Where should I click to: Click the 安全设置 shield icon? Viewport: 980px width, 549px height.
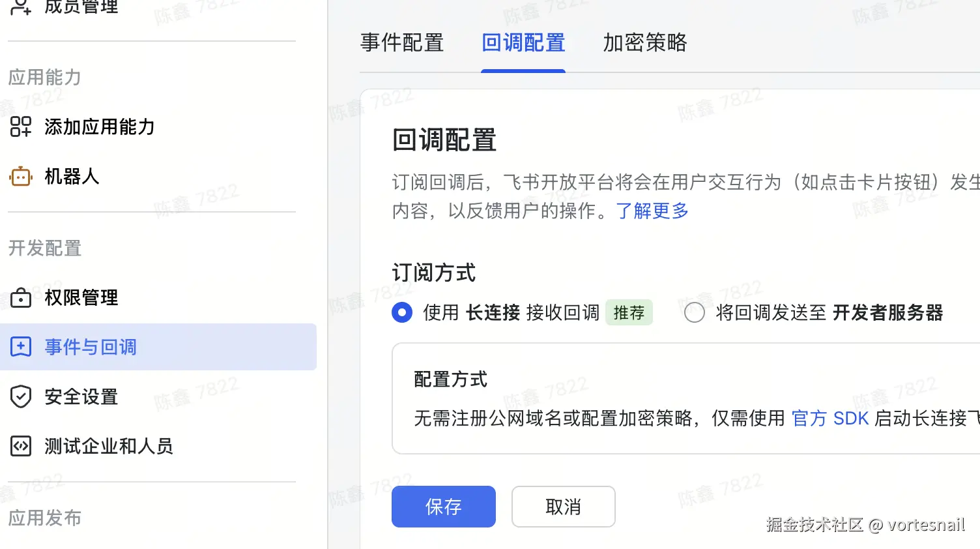click(20, 396)
